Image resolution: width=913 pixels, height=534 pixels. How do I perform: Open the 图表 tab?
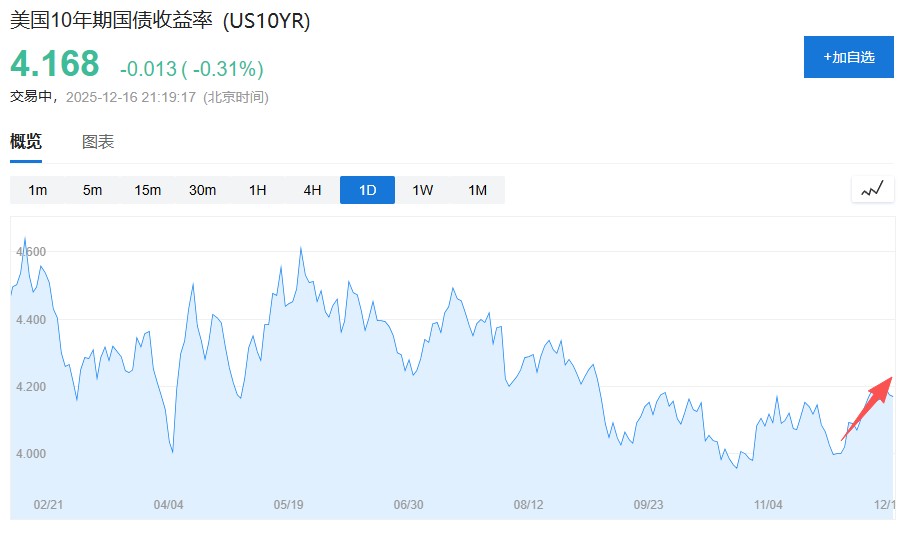(98, 142)
